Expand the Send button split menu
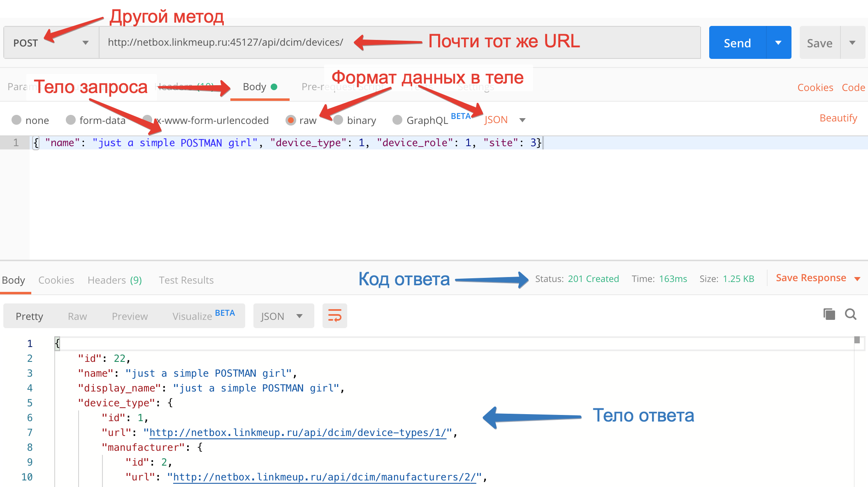The image size is (868, 487). 778,42
